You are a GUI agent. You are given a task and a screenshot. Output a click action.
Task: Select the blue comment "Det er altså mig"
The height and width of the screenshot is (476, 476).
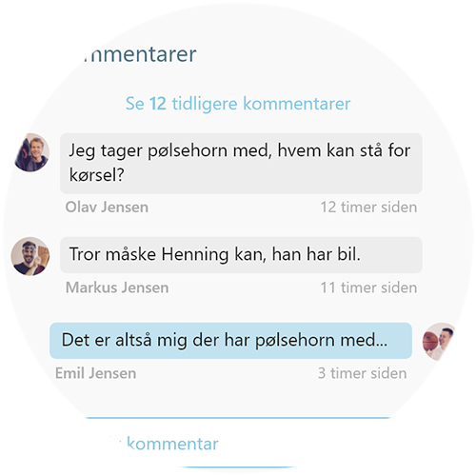(x=230, y=341)
